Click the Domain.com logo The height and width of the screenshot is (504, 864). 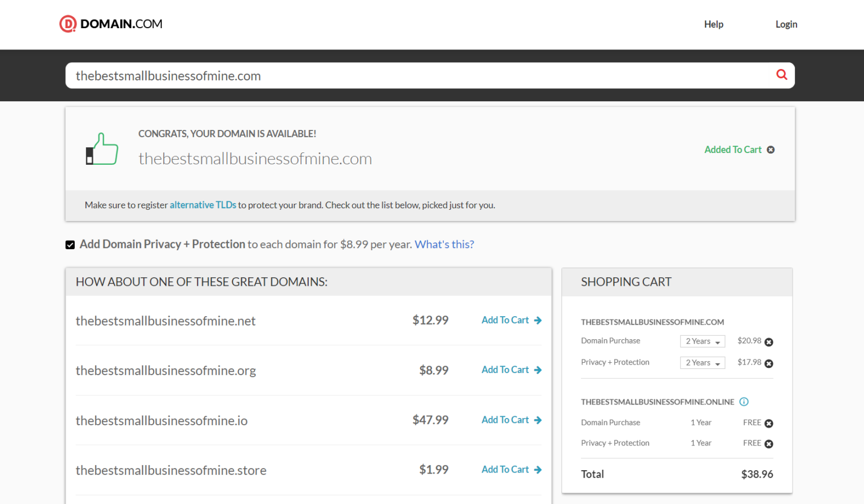110,24
